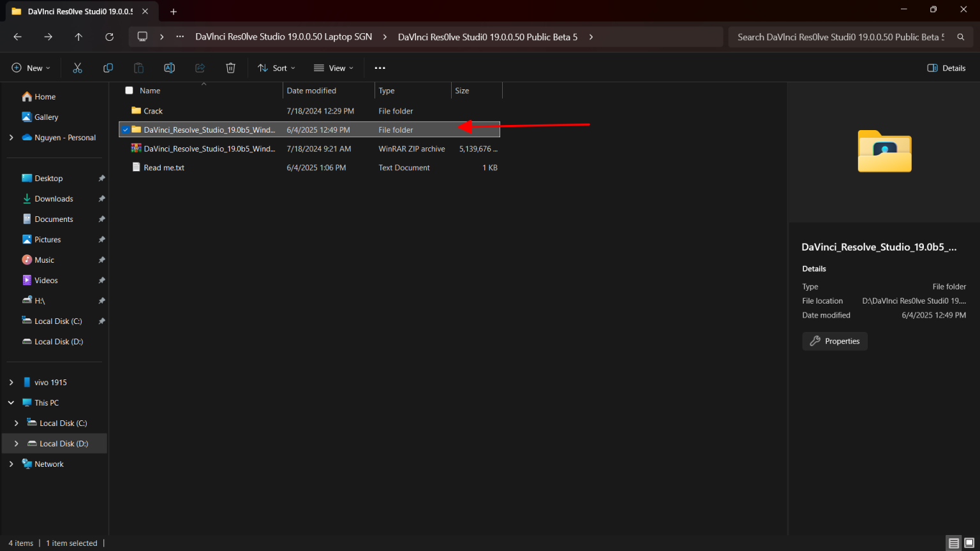The height and width of the screenshot is (551, 980).
Task: Switch to large thumbnails view icon
Action: pos(969,543)
